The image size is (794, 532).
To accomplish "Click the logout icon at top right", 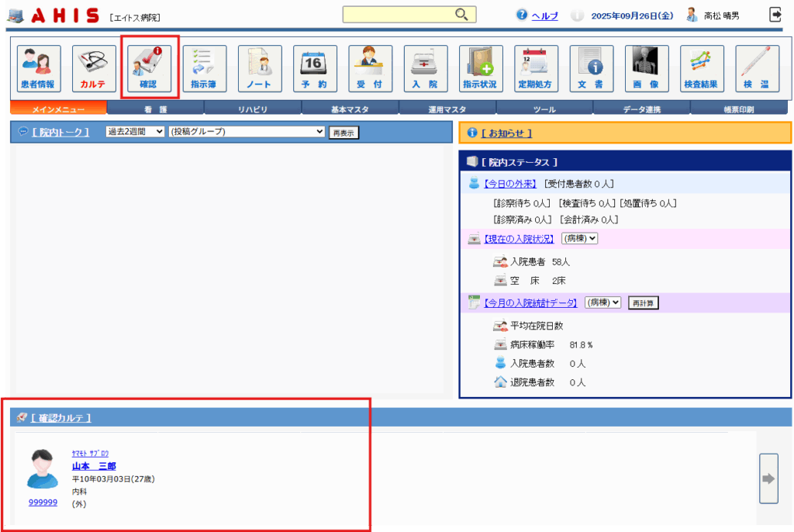I will (x=775, y=15).
